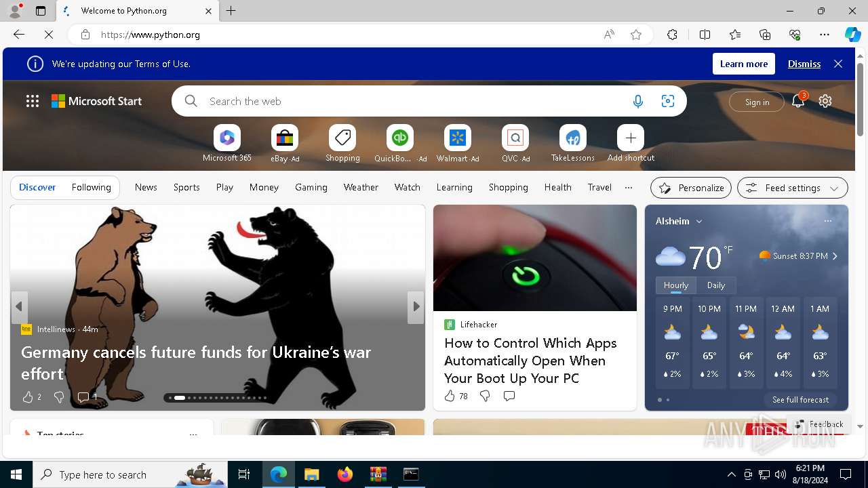Sign in to Microsoft Start
868x488 pixels.
click(x=757, y=102)
